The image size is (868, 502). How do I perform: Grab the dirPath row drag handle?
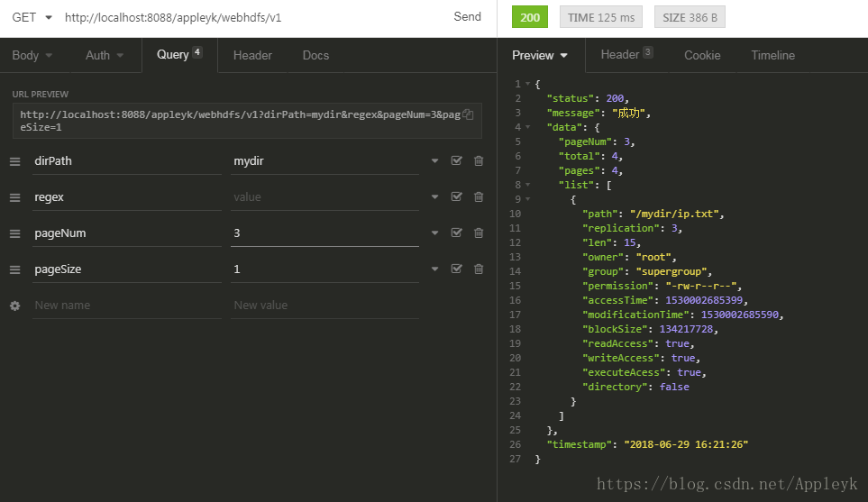[x=15, y=161]
